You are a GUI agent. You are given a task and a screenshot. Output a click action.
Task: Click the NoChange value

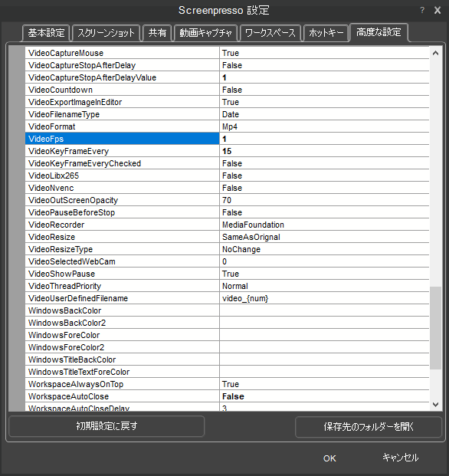[324, 249]
